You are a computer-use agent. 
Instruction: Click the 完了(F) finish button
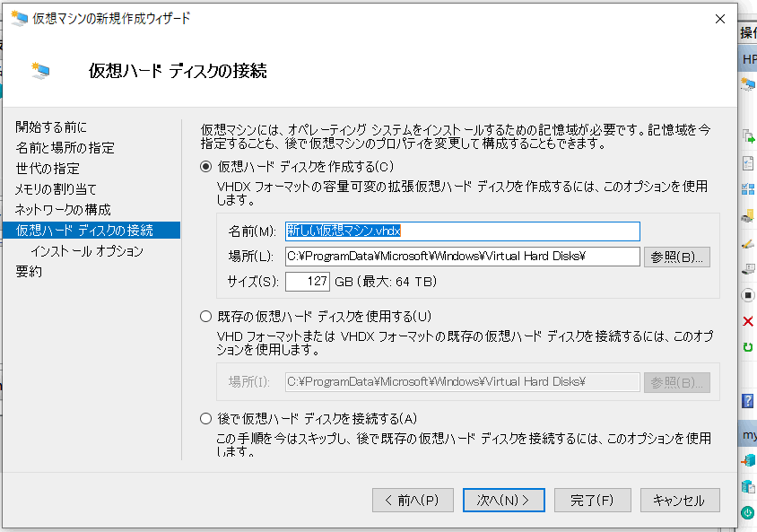[592, 500]
